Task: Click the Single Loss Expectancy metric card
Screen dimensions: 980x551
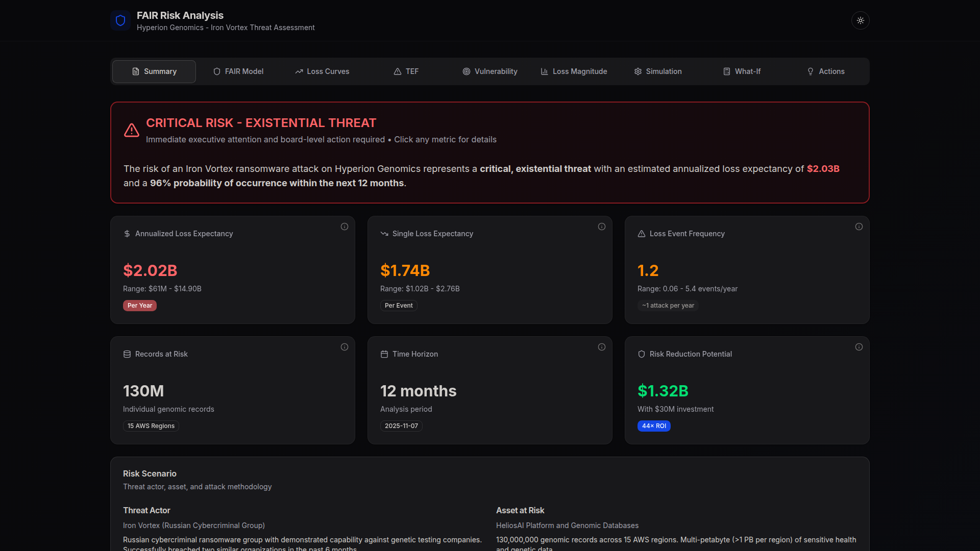Action: 489,270
